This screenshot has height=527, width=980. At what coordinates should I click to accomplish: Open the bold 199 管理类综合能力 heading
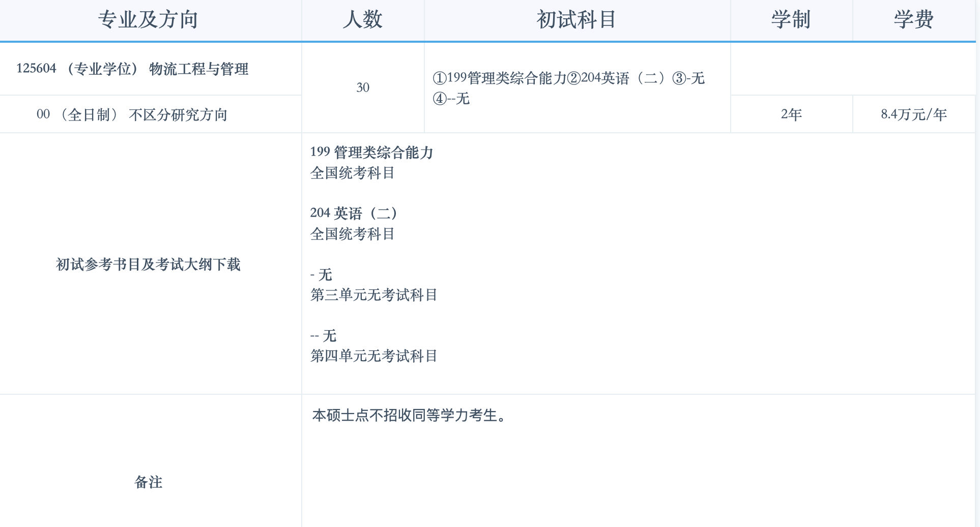tap(371, 152)
